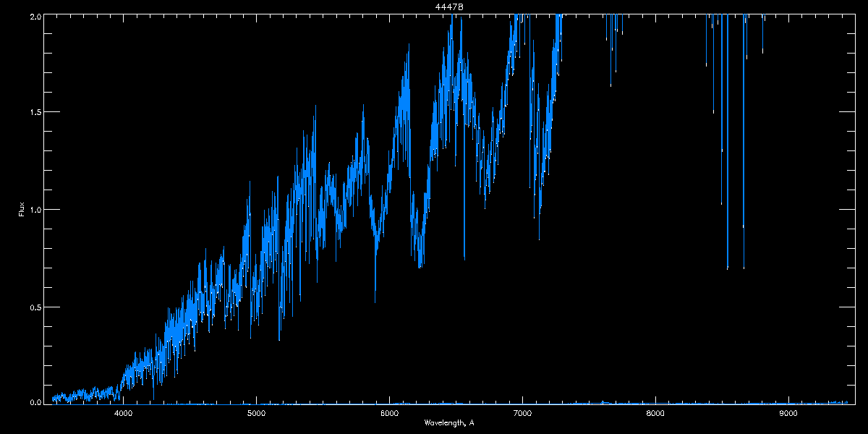Click the 7000 x-axis tick label
The height and width of the screenshot is (434, 868).
coord(522,413)
